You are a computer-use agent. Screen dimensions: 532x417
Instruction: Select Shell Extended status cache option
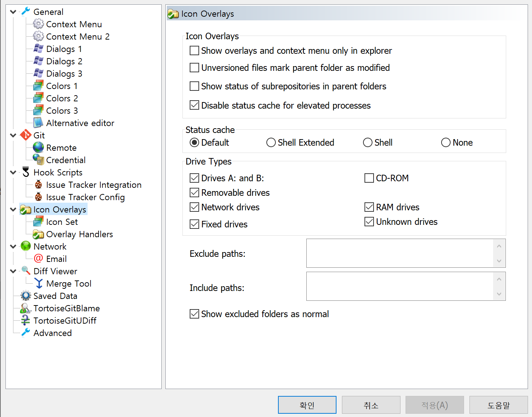tap(271, 142)
